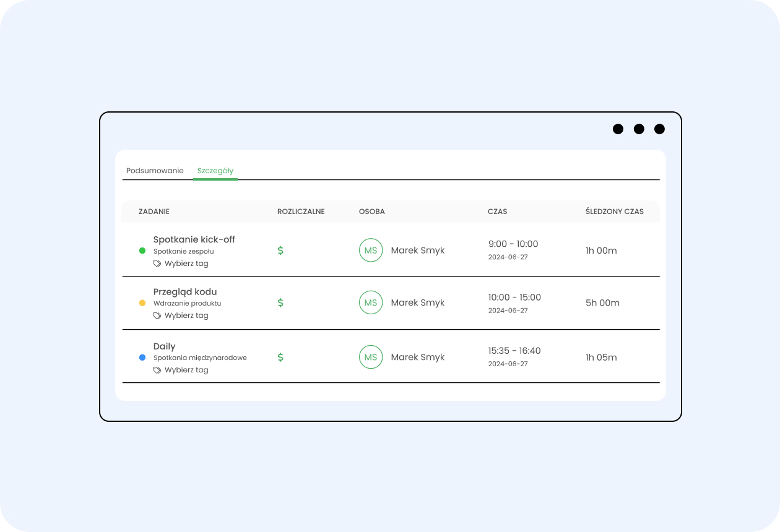780x532 pixels.
Task: Click tag icon under Spotkanie zespołu
Action: point(157,264)
